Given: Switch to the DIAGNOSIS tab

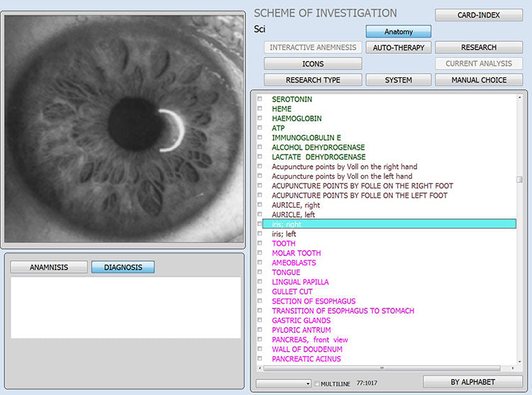Looking at the screenshot, I should click(x=123, y=267).
